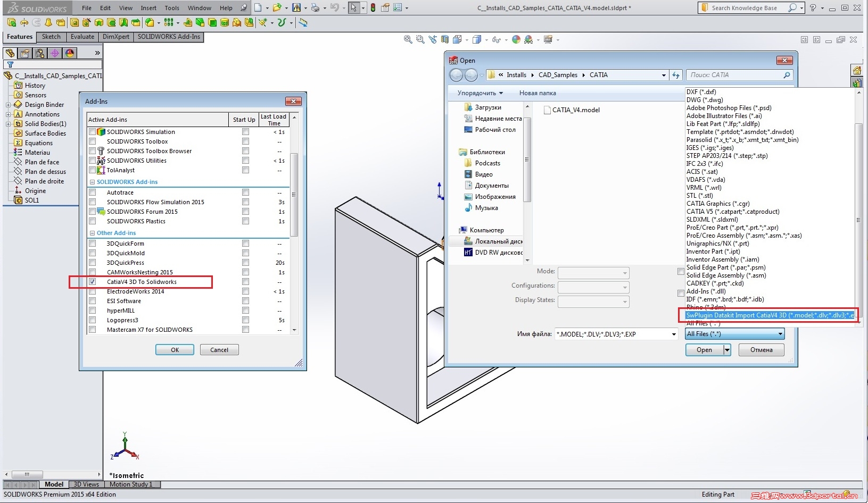This screenshot has height=503, width=868.
Task: Enable the SOLIDWORKS Toolbox add-in checkbox
Action: (x=93, y=141)
